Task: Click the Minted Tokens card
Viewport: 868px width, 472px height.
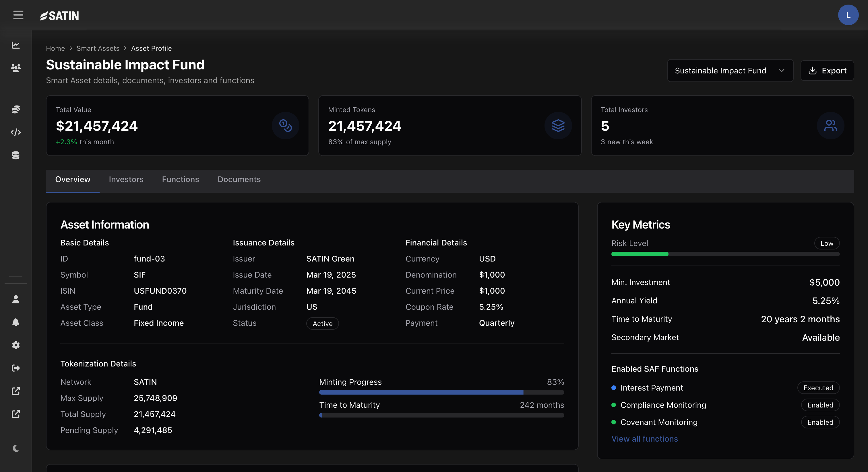Action: point(450,126)
